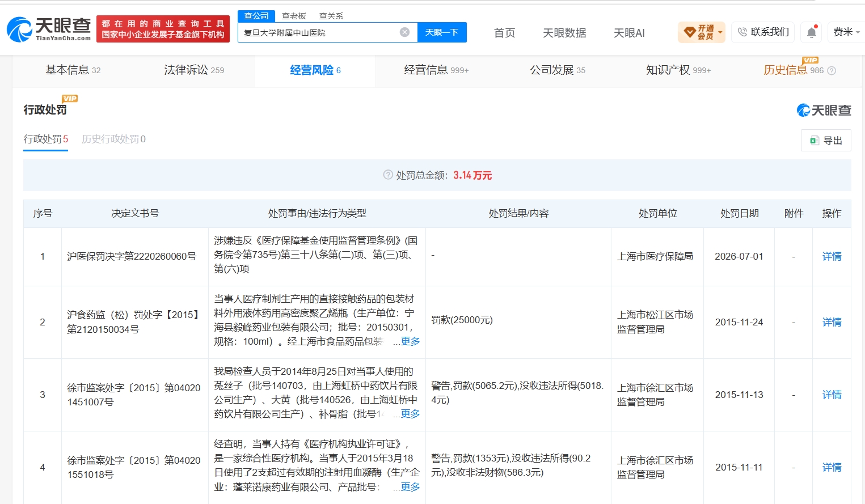Switch to 经营信息 tab
Viewport: 865px width, 504px height.
tap(436, 70)
